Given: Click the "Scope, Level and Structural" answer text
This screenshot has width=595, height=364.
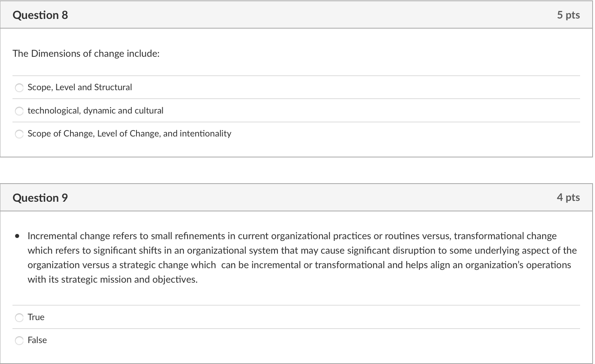Looking at the screenshot, I should [80, 87].
